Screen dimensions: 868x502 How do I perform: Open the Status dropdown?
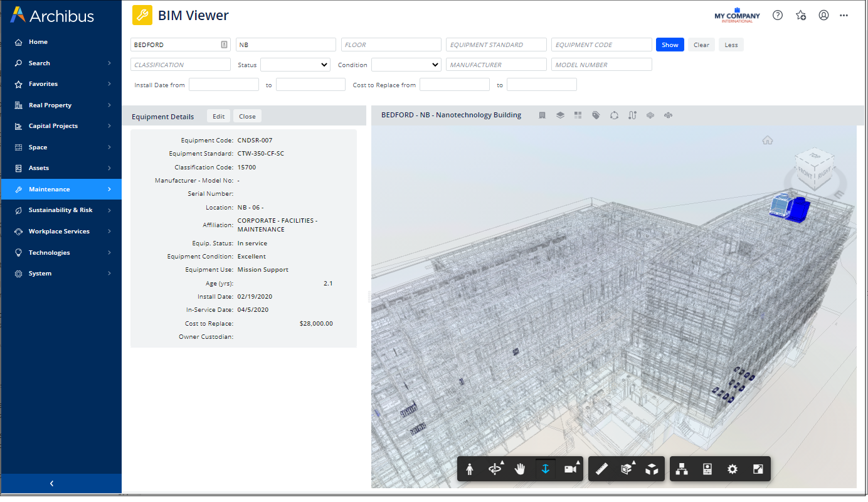(x=295, y=65)
